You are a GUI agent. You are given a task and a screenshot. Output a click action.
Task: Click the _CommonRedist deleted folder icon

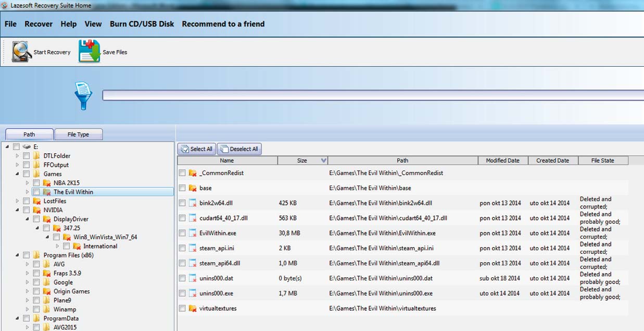(x=193, y=173)
